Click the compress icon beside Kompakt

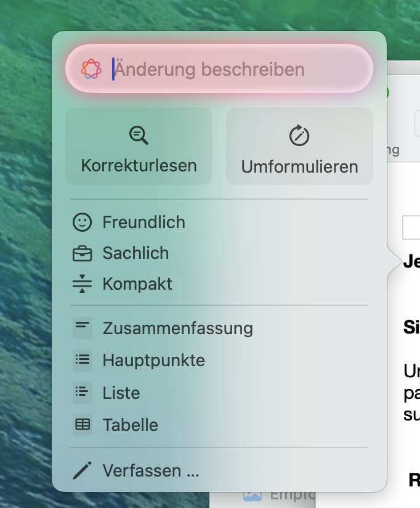(82, 284)
